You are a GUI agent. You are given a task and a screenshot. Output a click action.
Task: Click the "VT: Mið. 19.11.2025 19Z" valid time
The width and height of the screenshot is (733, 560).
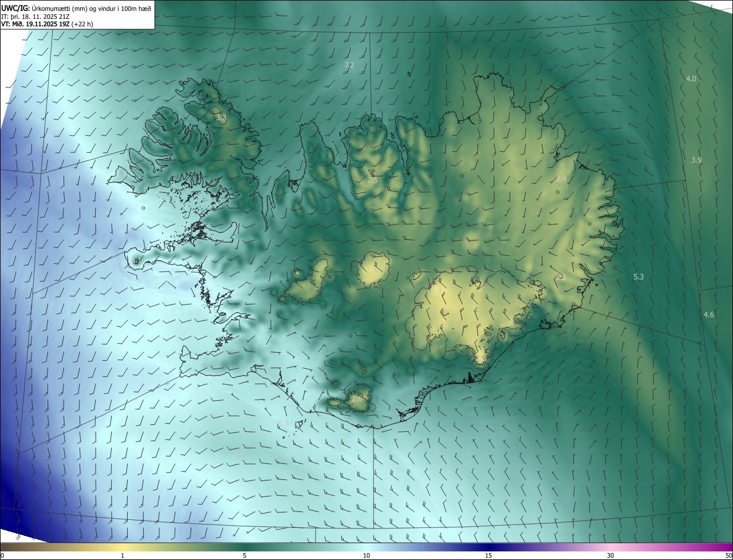pyautogui.click(x=37, y=24)
